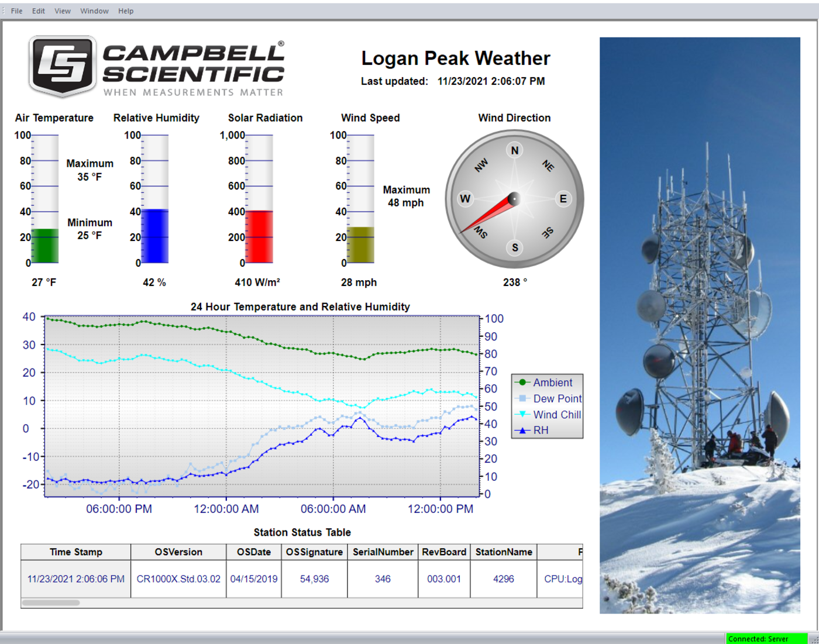Click the SerialNumber column header

pos(383,552)
